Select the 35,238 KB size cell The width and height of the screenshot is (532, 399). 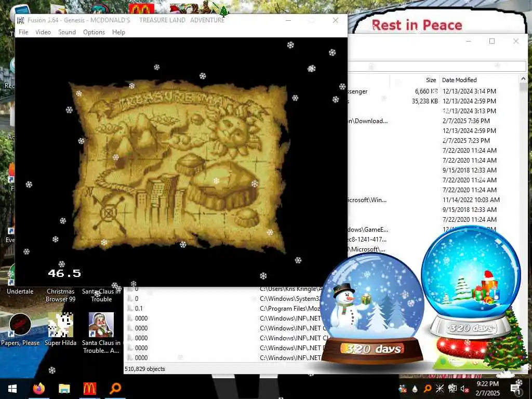(x=425, y=101)
